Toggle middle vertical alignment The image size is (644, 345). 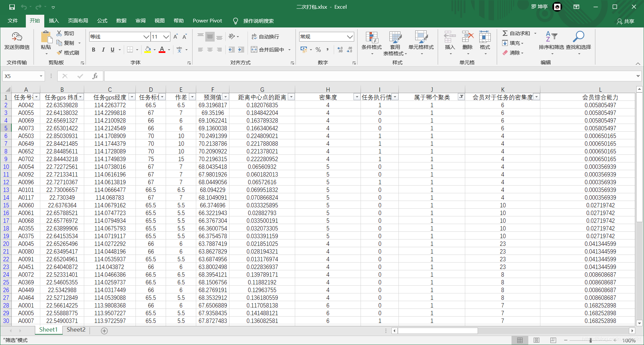(210, 37)
